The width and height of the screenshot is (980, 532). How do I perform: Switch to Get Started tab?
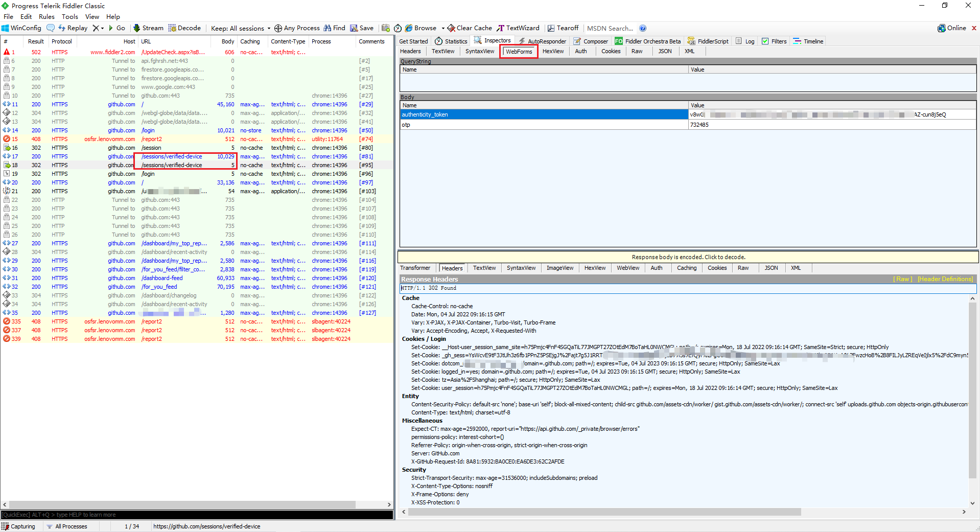pos(413,41)
